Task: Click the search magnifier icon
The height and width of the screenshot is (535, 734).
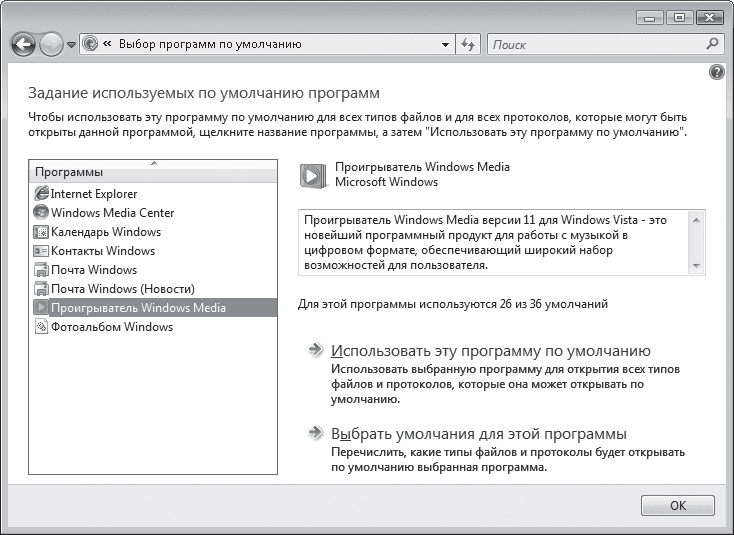Action: click(x=712, y=45)
